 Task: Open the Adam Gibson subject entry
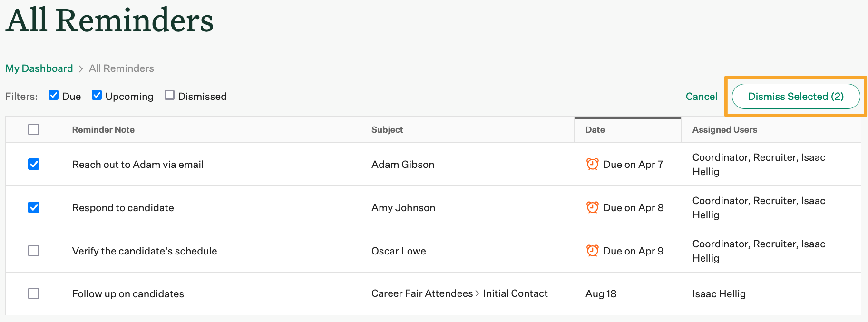click(x=403, y=165)
